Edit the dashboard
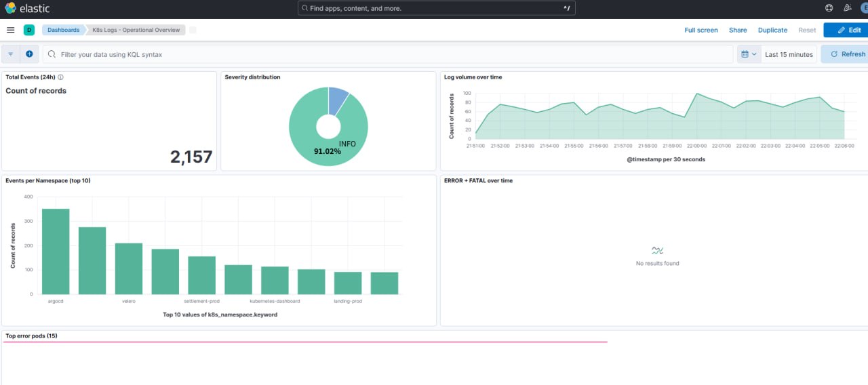 tap(846, 30)
